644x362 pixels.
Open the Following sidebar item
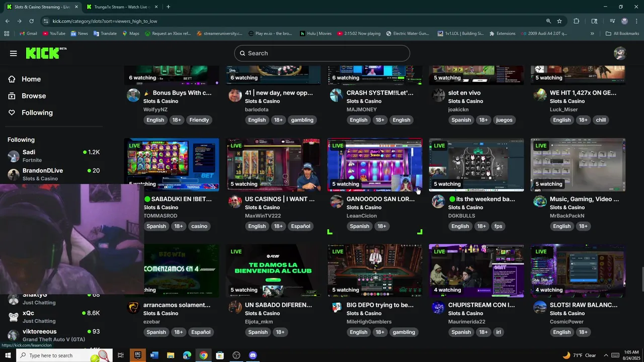point(37,113)
